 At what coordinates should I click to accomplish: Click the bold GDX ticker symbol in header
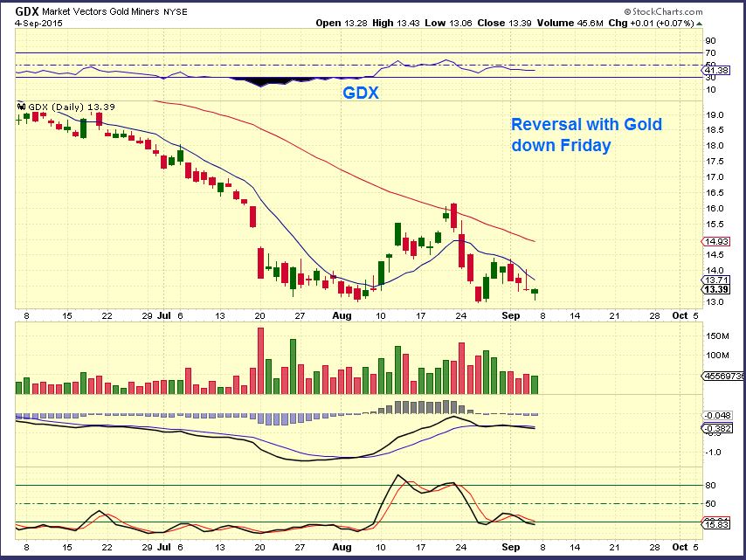(x=26, y=11)
